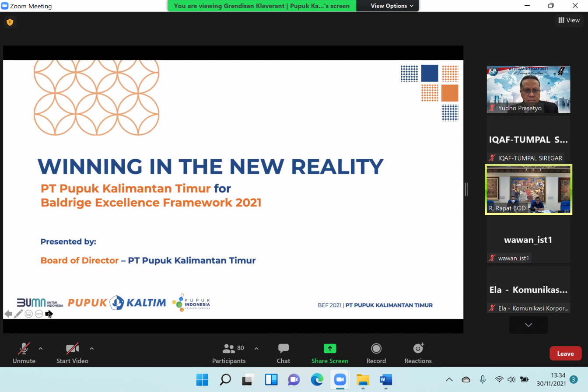Click OneDrive cloud tray icon

point(466,379)
